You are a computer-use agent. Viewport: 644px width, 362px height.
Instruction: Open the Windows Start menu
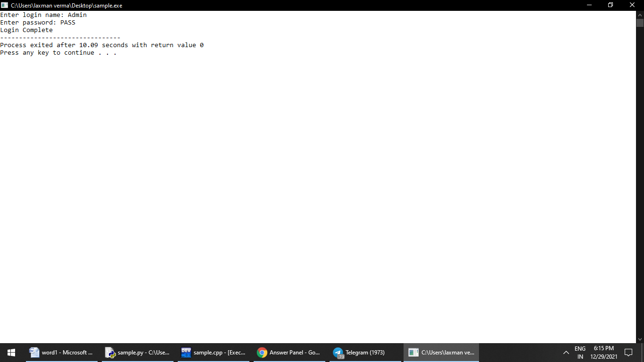pyautogui.click(x=11, y=352)
